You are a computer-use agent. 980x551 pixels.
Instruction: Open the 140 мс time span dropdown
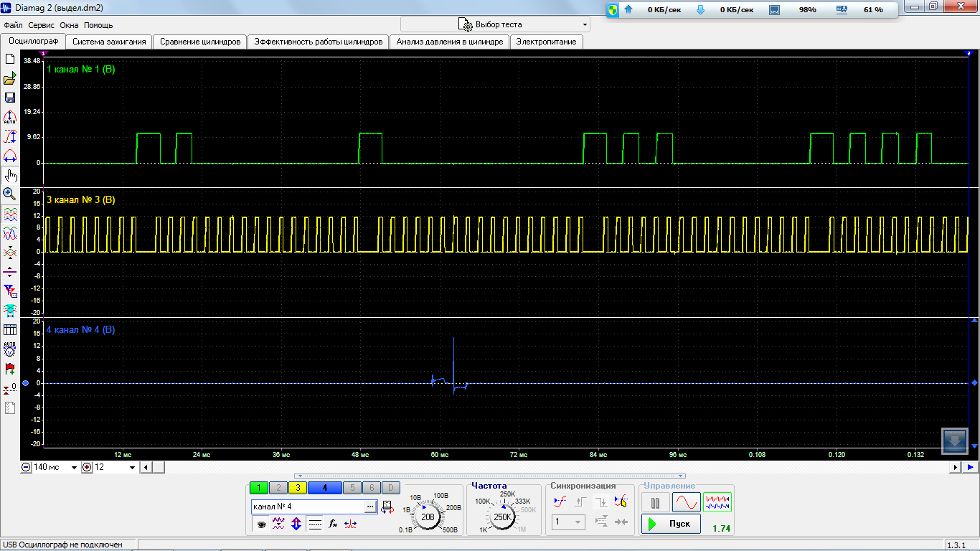74,468
